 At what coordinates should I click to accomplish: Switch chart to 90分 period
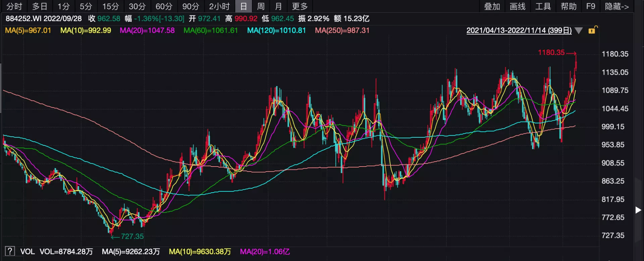pos(191,6)
